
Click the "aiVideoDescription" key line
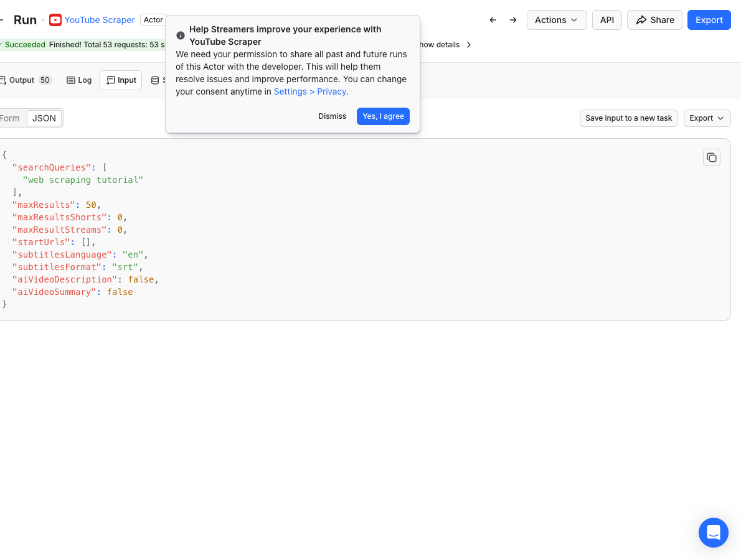85,279
